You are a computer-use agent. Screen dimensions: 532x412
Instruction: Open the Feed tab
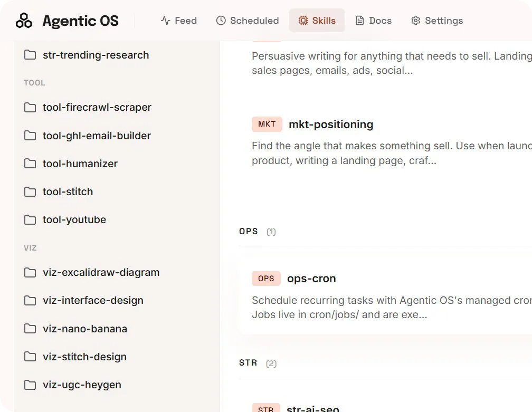point(179,21)
